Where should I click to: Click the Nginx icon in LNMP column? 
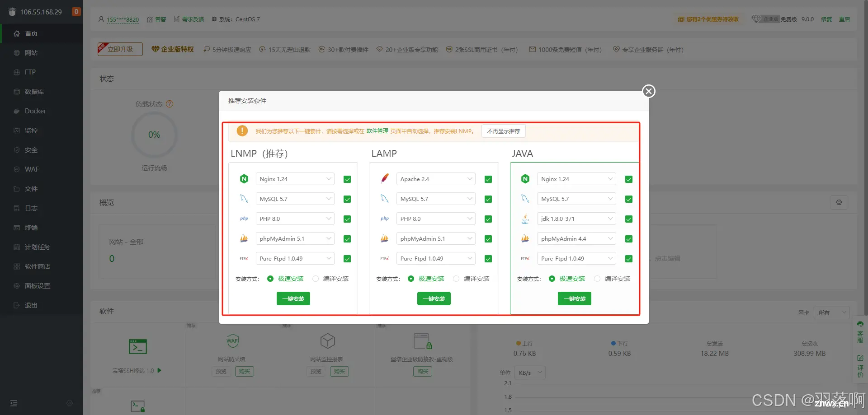(244, 179)
